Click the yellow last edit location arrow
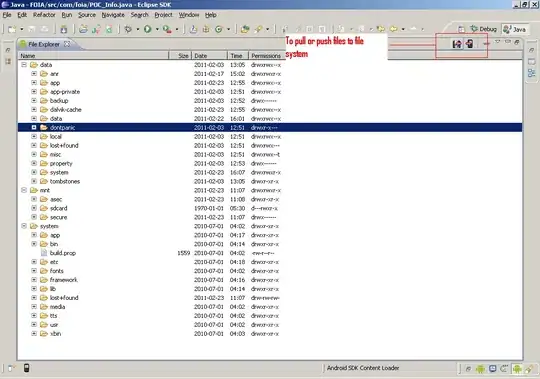The height and width of the screenshot is (379, 540). [381, 29]
